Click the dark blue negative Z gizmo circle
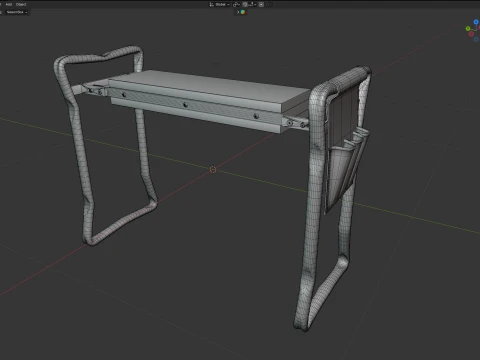Viewport: 480px width, 360px height. coord(476,39)
